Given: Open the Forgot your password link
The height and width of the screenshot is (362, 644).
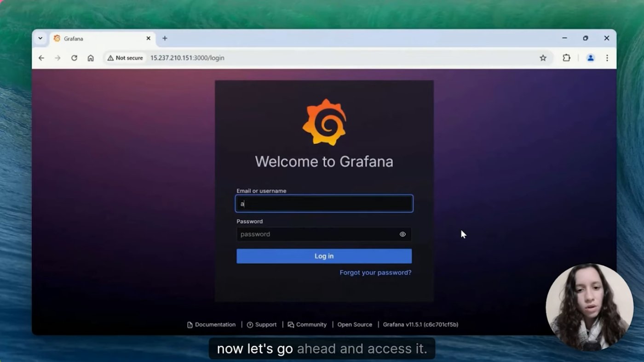Looking at the screenshot, I should [375, 272].
